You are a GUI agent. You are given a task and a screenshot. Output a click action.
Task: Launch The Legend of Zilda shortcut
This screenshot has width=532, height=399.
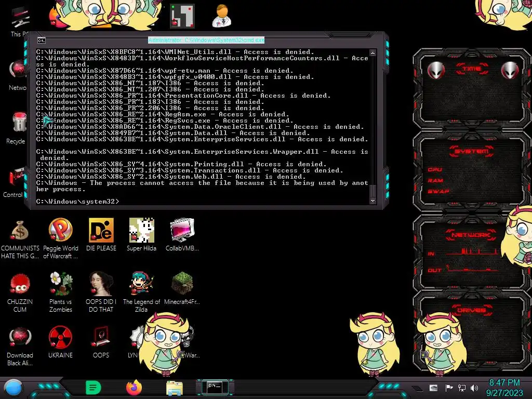pyautogui.click(x=141, y=292)
